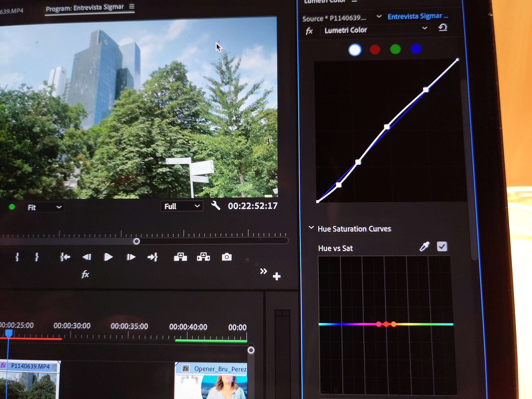The width and height of the screenshot is (532, 399).
Task: Click the Mark In bracket button
Action: coord(17,257)
